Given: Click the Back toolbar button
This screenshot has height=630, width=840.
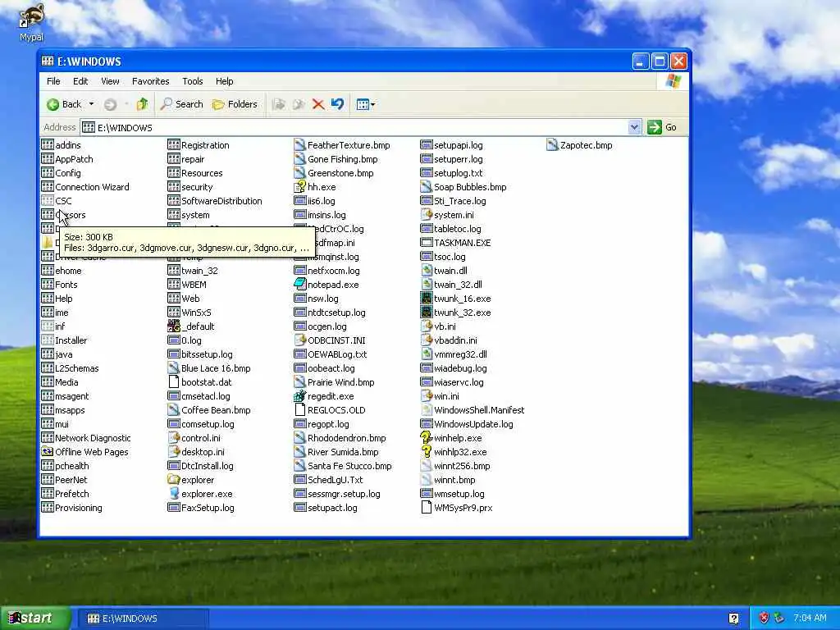Looking at the screenshot, I should pyautogui.click(x=64, y=104).
